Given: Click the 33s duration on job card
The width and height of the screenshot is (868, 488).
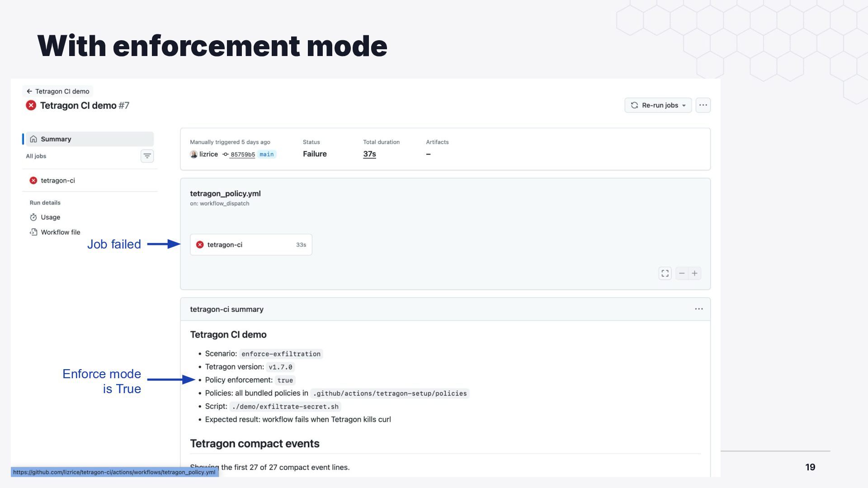Looking at the screenshot, I should (301, 245).
